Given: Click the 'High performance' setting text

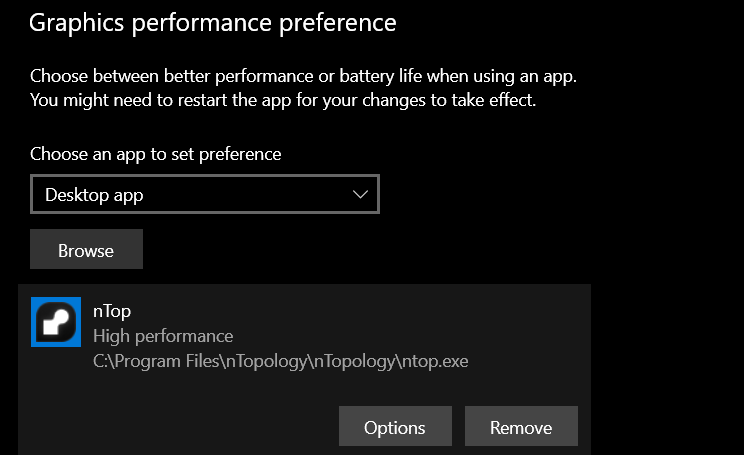Looking at the screenshot, I should tap(163, 336).
